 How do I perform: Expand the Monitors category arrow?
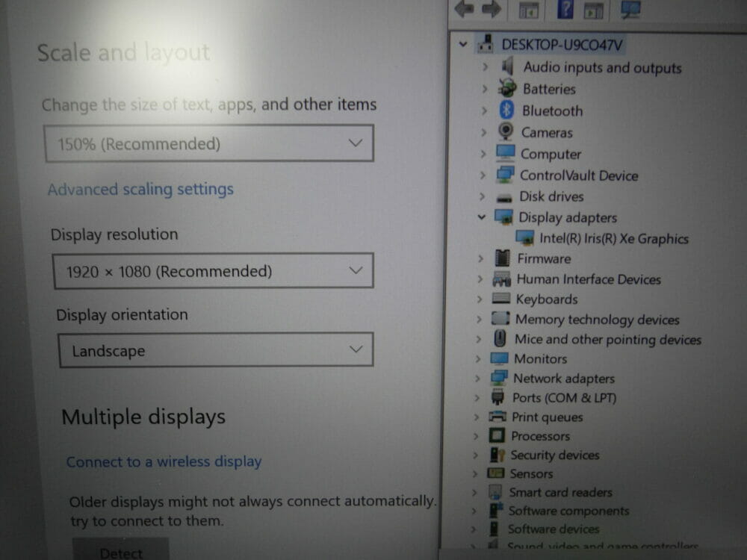click(478, 358)
